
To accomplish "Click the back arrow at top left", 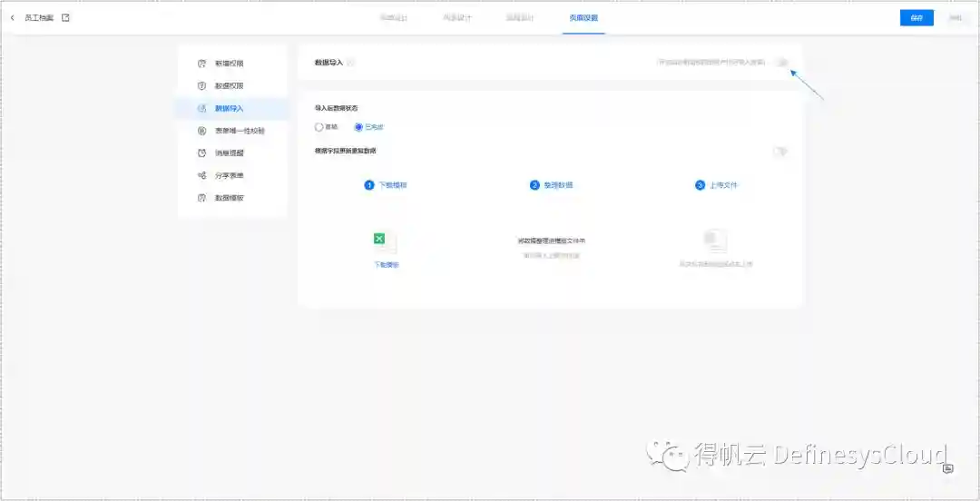I will click(x=12, y=18).
